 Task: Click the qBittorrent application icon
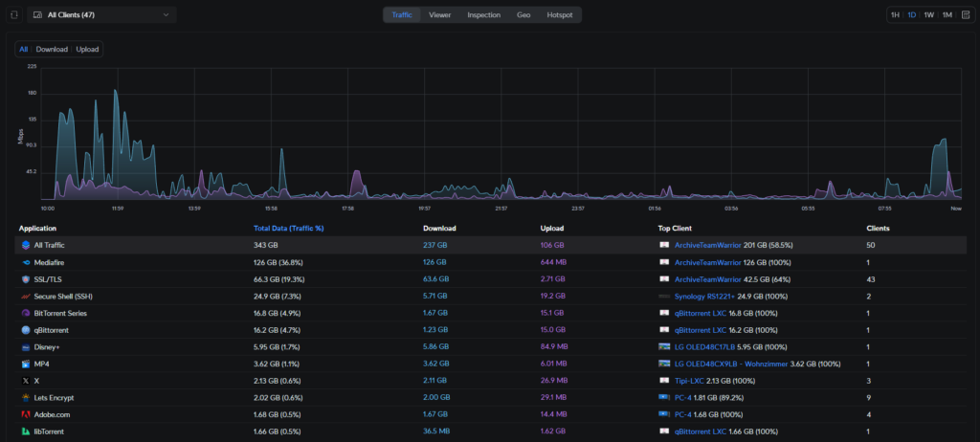(26, 330)
